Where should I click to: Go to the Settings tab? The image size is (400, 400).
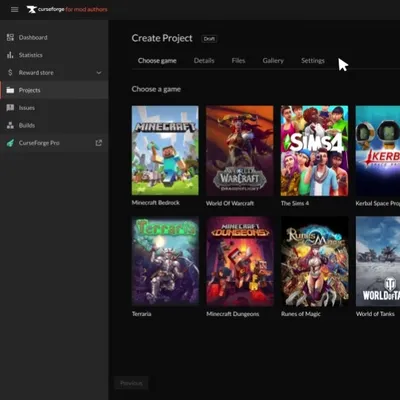[x=313, y=61]
